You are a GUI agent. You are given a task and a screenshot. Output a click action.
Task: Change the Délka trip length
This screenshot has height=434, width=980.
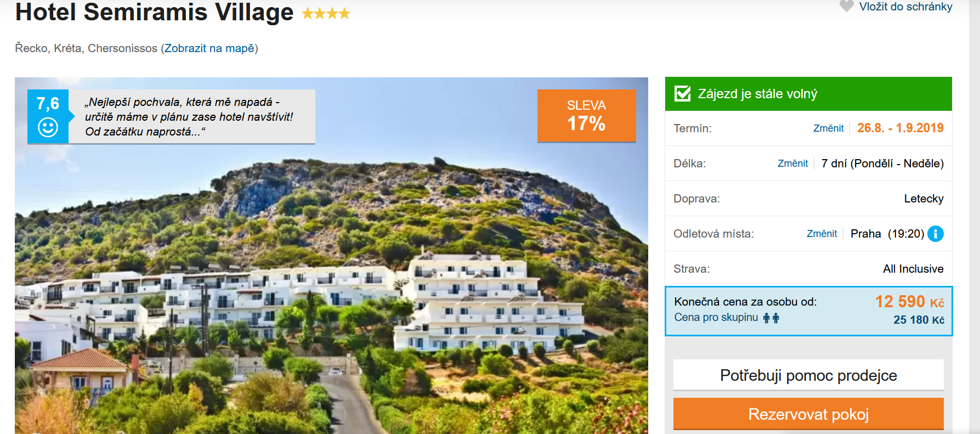[792, 164]
